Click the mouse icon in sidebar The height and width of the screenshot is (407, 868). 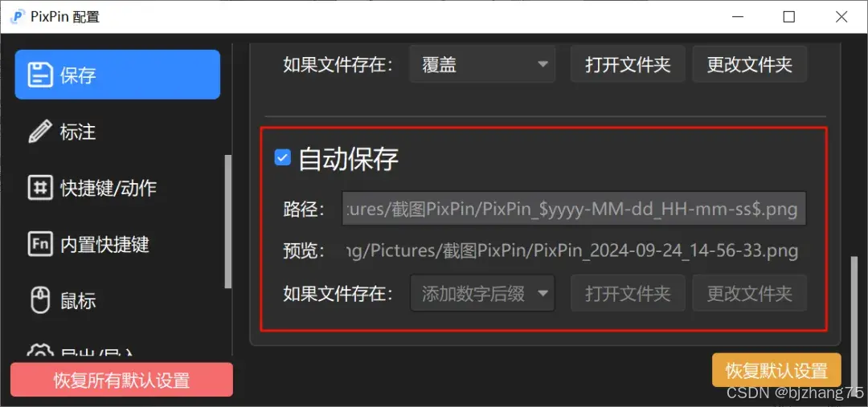(40, 301)
